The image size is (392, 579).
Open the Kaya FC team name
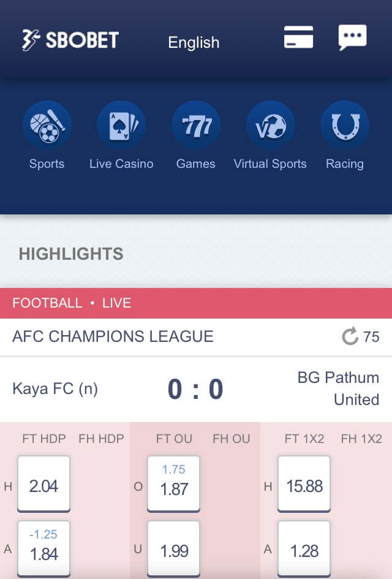[55, 388]
